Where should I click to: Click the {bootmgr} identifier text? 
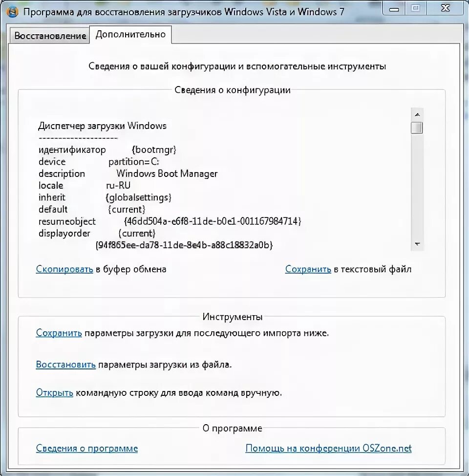point(153,149)
